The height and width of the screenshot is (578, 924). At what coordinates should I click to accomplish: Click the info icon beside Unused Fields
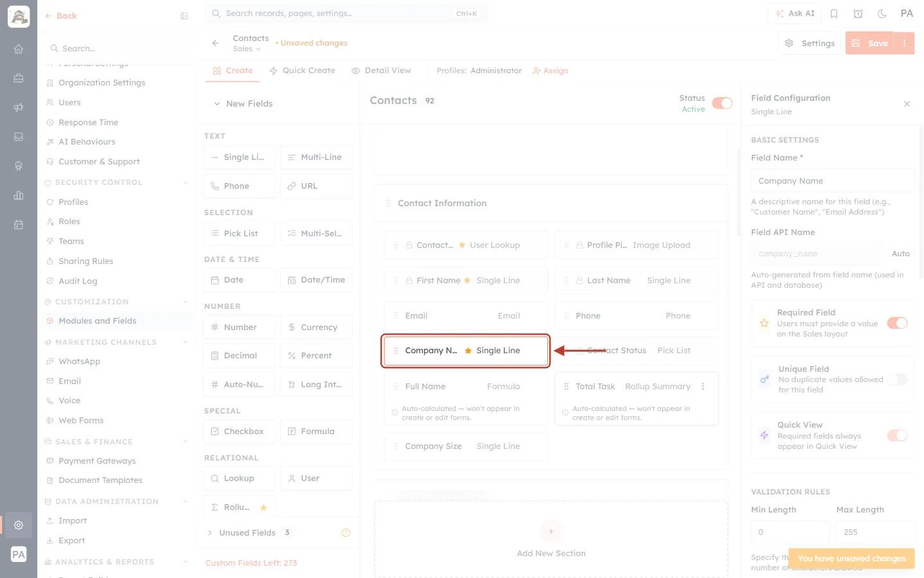click(346, 533)
